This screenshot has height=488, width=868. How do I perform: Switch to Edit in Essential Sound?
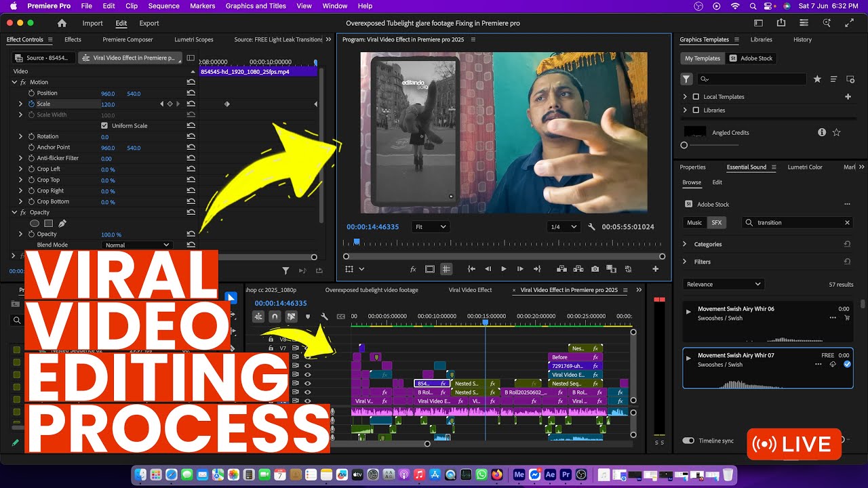[x=717, y=182]
